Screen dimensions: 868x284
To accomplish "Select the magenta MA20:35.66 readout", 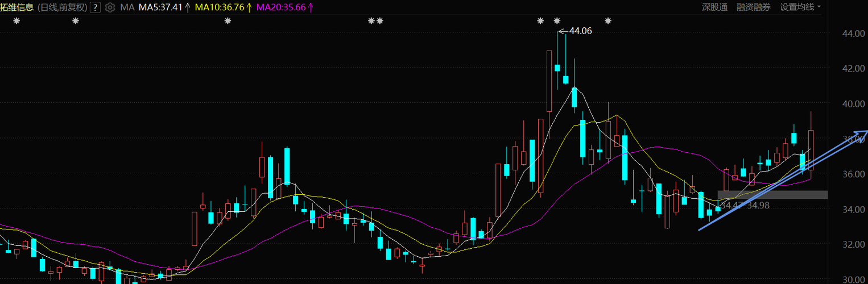I will [x=284, y=7].
